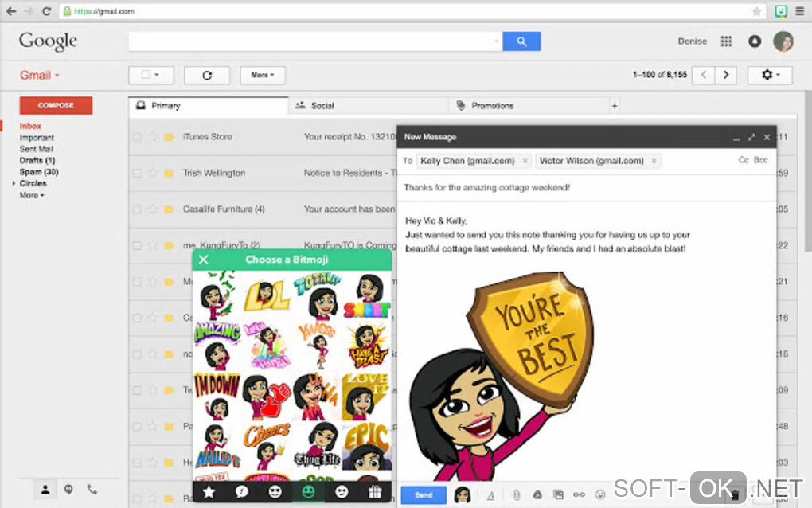Open Bitmoji speech bubble category
This screenshot has height=508, width=812.
tap(242, 492)
